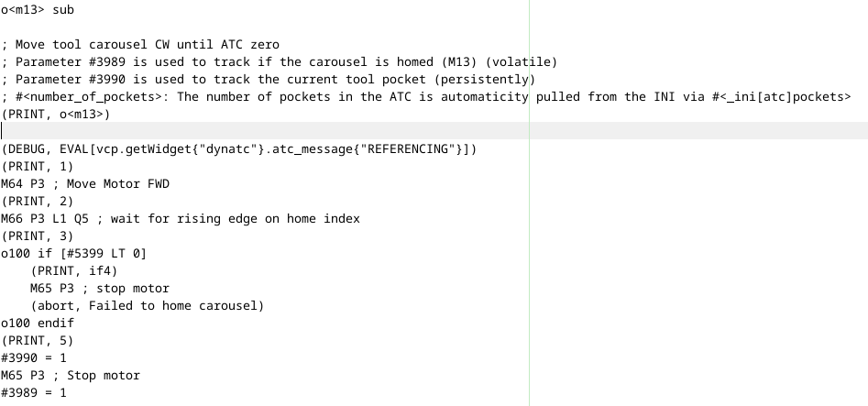Place cursor on the 'o<m13> sub' line

(38, 9)
